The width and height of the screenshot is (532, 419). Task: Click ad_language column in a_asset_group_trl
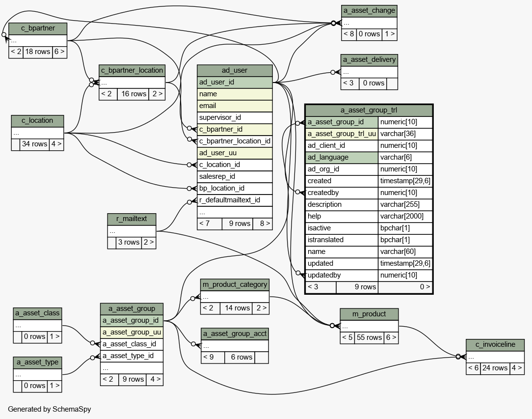pos(342,158)
